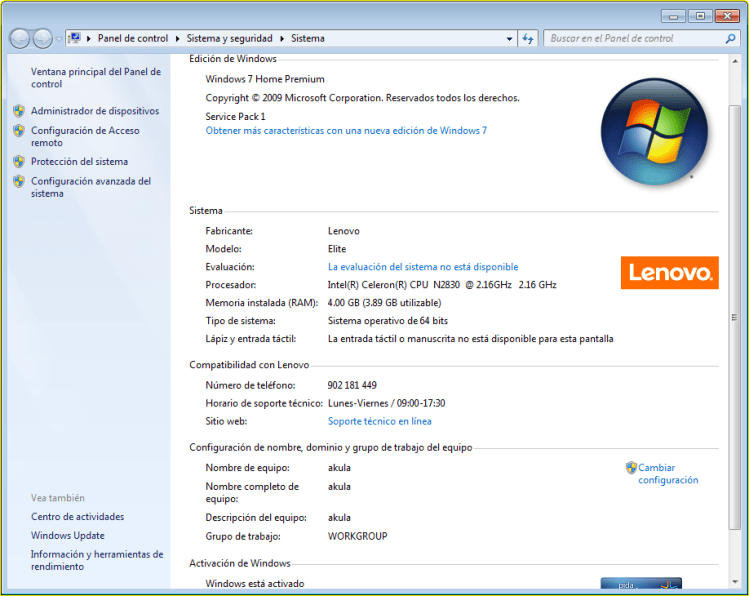Click the computer icon in address bar
The image size is (749, 596).
75,38
